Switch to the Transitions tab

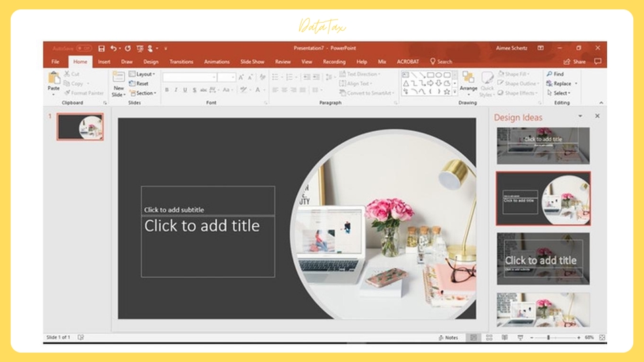pos(181,62)
